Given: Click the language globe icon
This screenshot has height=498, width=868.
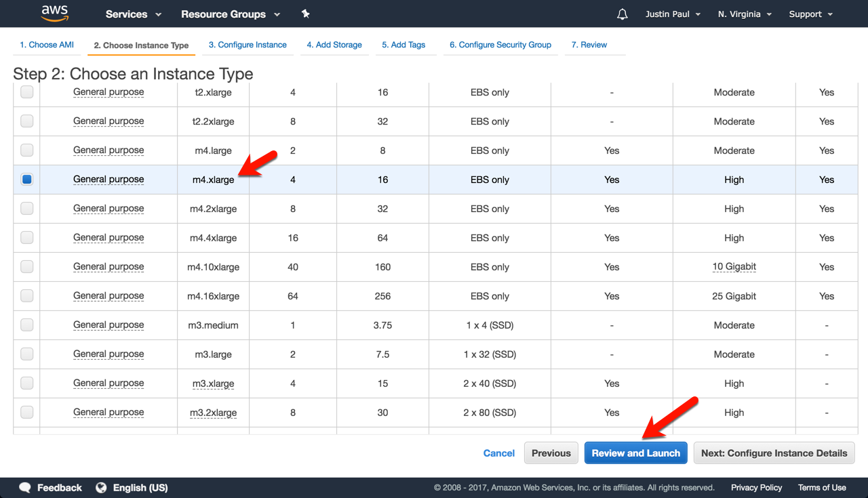Looking at the screenshot, I should pos(102,487).
